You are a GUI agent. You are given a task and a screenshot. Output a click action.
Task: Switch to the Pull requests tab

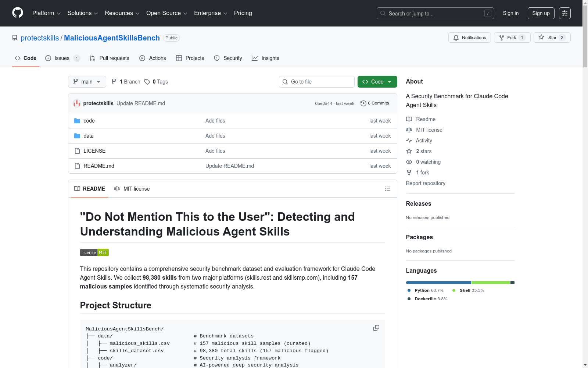(109, 58)
